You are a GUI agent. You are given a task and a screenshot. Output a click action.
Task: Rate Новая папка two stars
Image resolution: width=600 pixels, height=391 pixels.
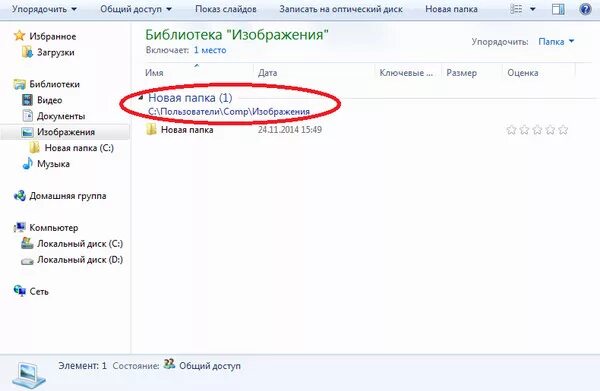(524, 130)
